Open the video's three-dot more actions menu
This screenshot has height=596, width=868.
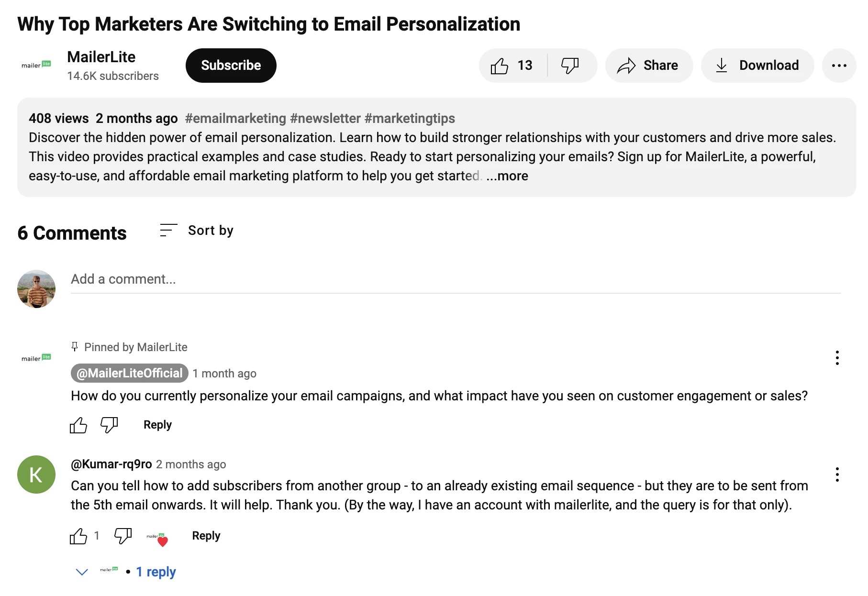(x=839, y=66)
